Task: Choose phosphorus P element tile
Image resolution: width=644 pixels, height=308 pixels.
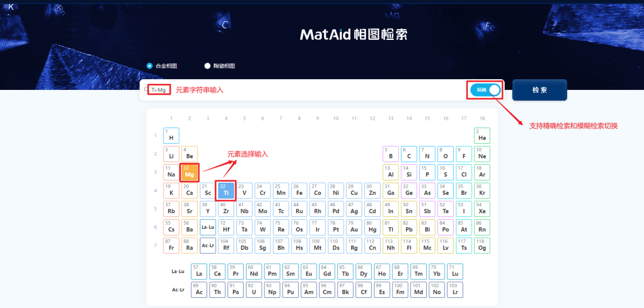Action: pyautogui.click(x=427, y=173)
